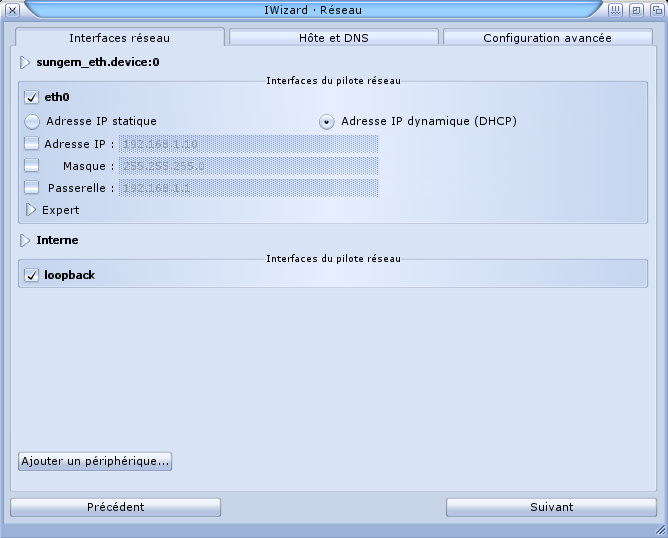Click the Passerelle field 192.168.1.1
The width and height of the screenshot is (668, 538).
coord(248,188)
